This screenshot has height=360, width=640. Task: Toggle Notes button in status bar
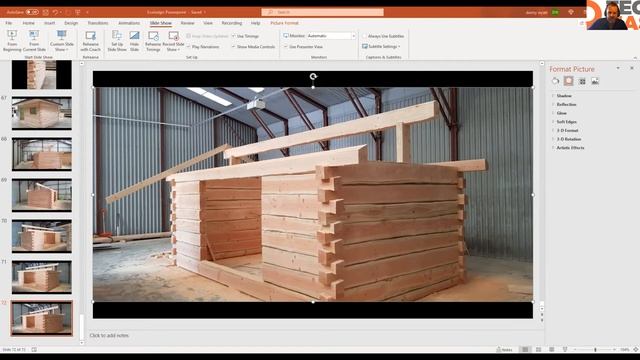(504, 350)
